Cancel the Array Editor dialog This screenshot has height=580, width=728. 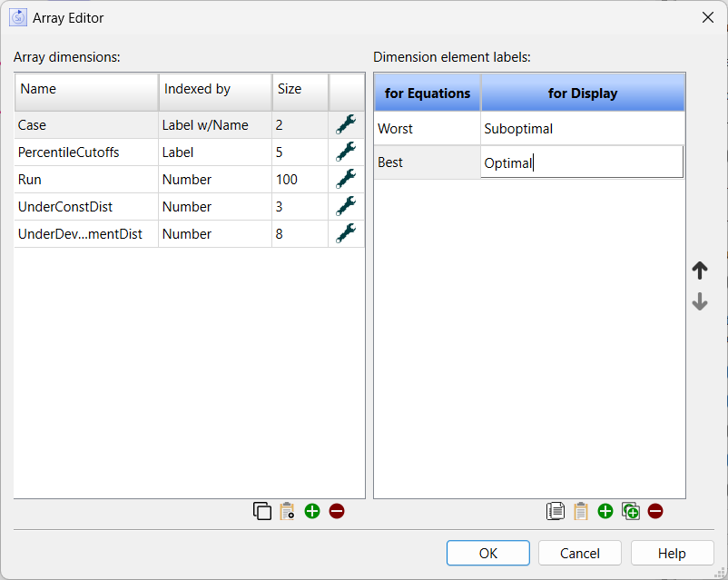(580, 553)
